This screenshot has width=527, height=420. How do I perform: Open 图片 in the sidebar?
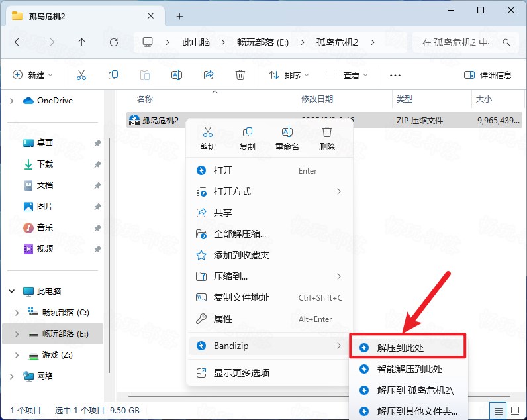click(38, 207)
